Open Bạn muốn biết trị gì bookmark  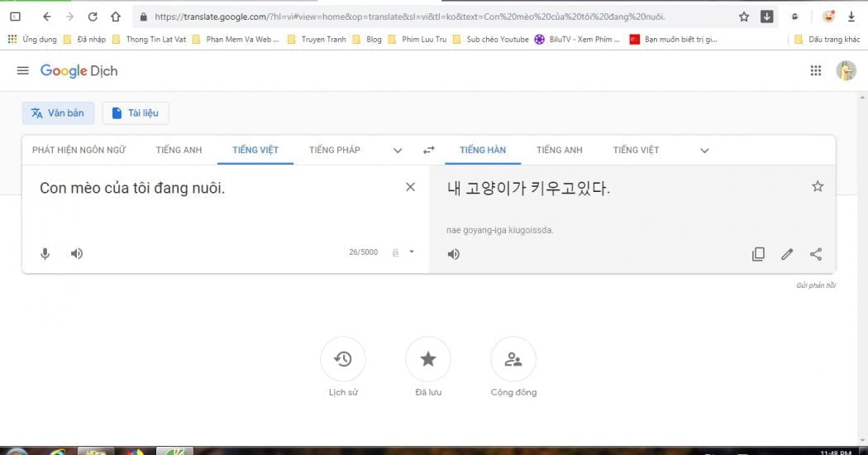pos(674,40)
